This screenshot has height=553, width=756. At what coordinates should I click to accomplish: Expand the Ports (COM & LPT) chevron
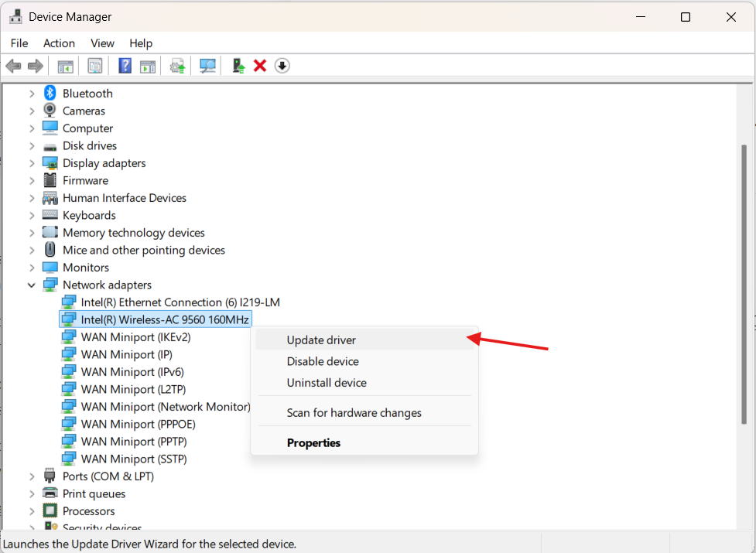[x=32, y=476]
